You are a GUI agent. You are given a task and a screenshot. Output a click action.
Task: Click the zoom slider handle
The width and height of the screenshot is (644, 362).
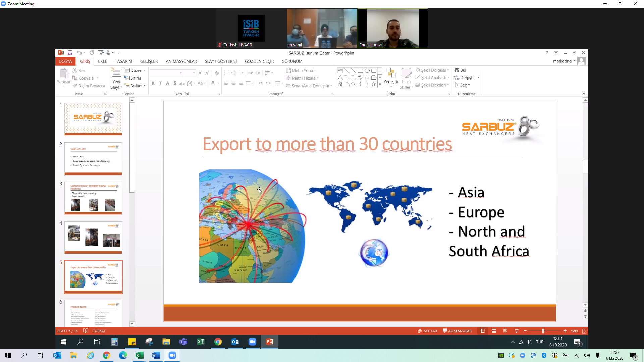543,331
